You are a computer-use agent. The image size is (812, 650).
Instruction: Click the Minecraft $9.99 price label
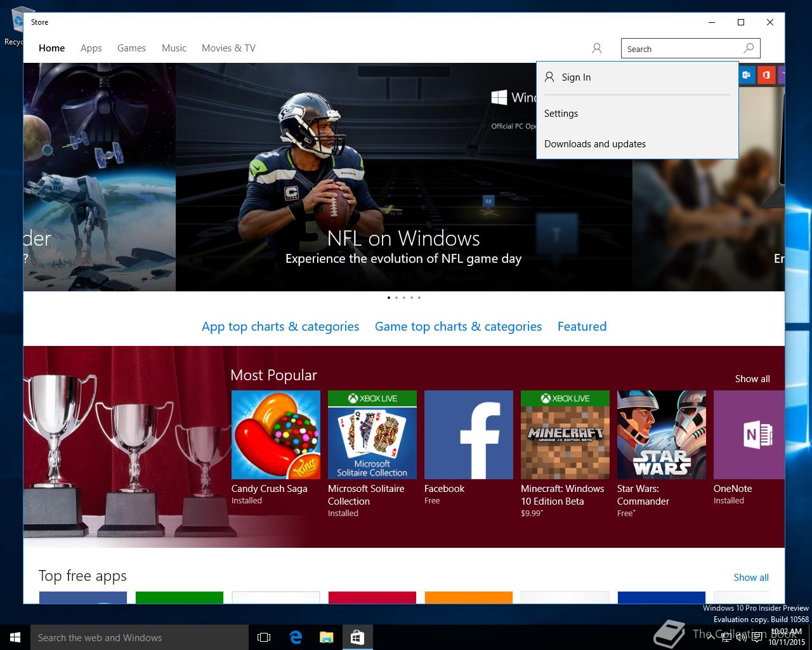532,514
